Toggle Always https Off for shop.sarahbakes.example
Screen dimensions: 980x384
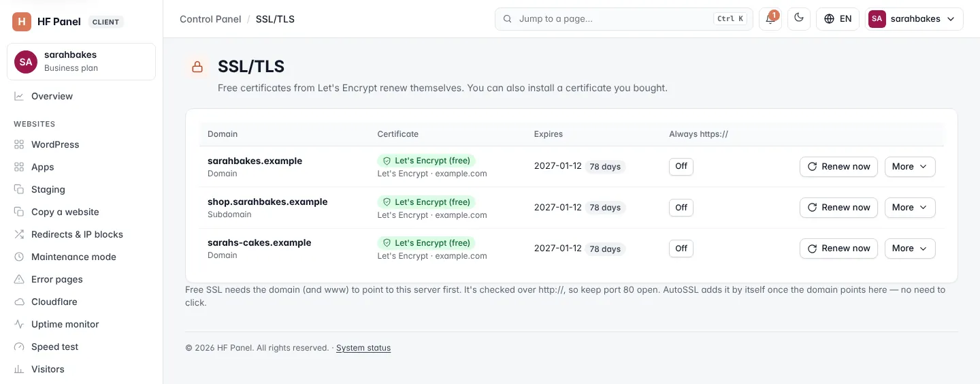(681, 207)
